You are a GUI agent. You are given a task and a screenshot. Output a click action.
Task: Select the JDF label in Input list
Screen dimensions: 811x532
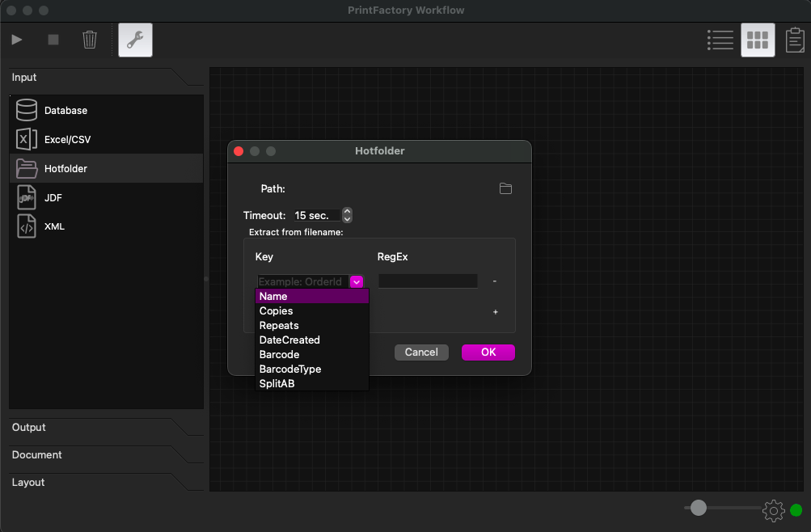pos(53,197)
